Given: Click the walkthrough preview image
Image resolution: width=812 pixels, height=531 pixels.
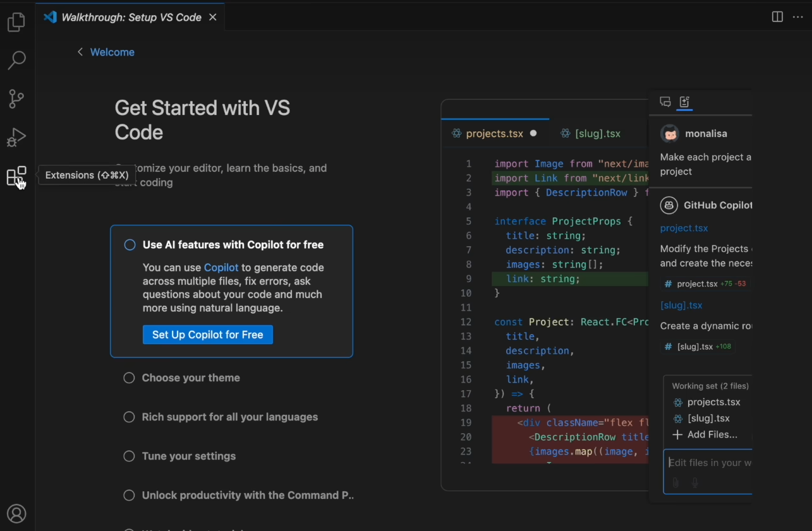Looking at the screenshot, I should 597,294.
